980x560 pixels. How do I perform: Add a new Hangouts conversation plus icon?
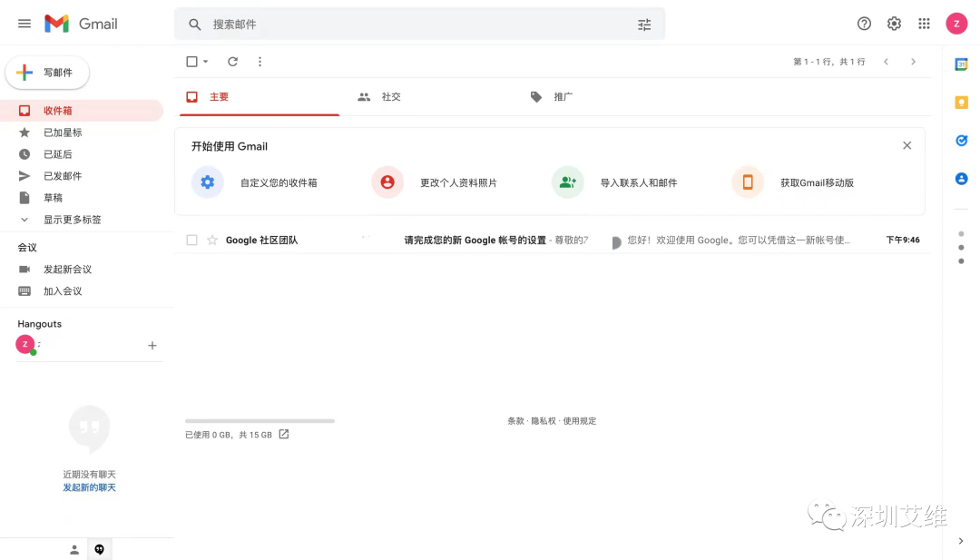point(152,345)
